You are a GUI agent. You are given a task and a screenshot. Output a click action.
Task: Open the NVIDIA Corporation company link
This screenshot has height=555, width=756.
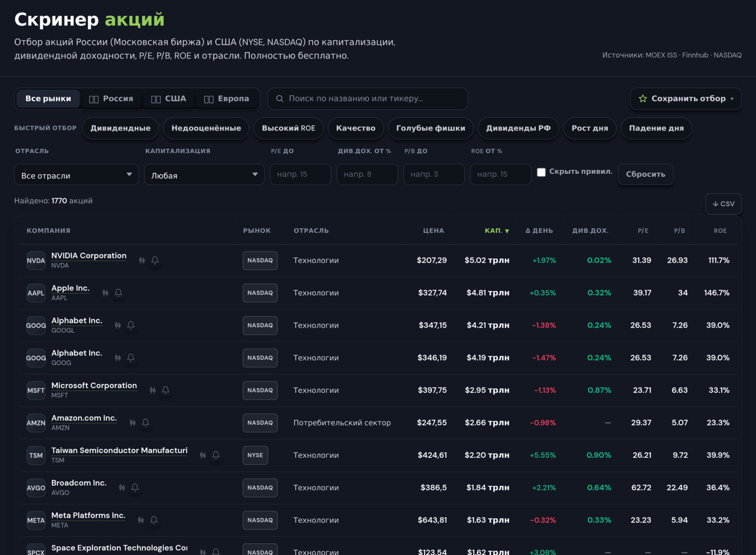(x=89, y=256)
